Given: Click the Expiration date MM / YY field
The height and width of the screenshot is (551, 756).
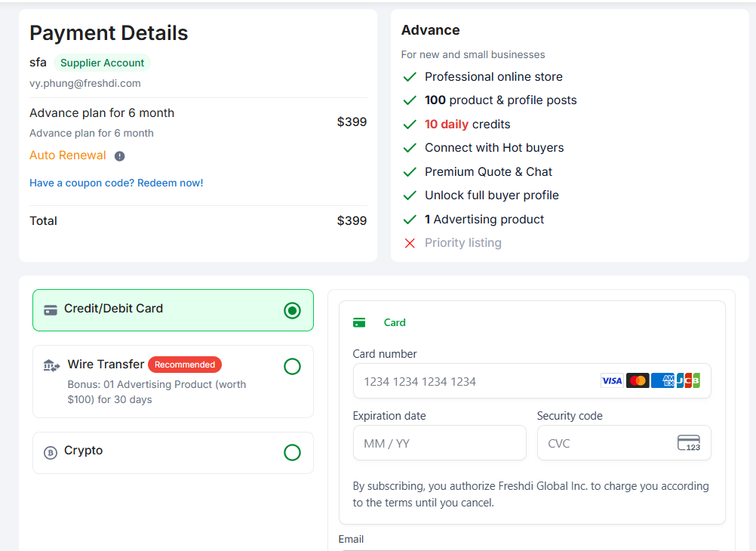Looking at the screenshot, I should [x=439, y=443].
